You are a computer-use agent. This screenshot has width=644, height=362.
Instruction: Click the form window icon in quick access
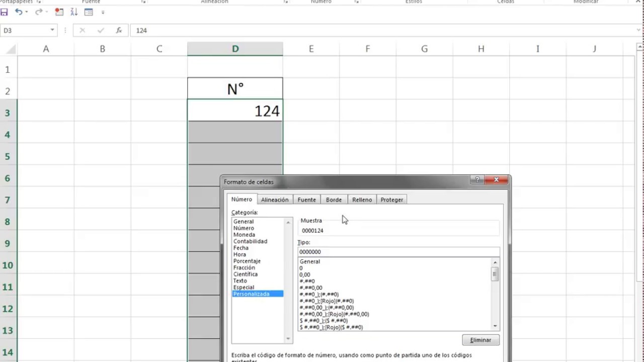pyautogui.click(x=89, y=12)
